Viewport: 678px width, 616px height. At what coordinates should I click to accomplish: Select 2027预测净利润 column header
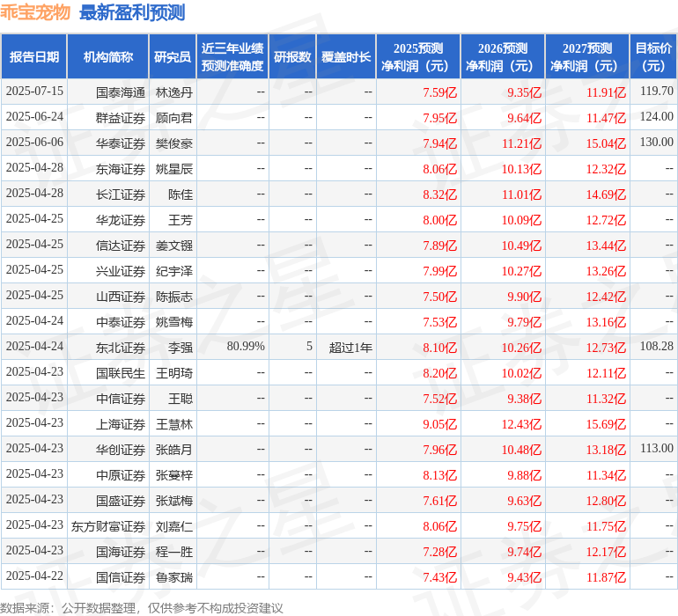click(x=587, y=57)
